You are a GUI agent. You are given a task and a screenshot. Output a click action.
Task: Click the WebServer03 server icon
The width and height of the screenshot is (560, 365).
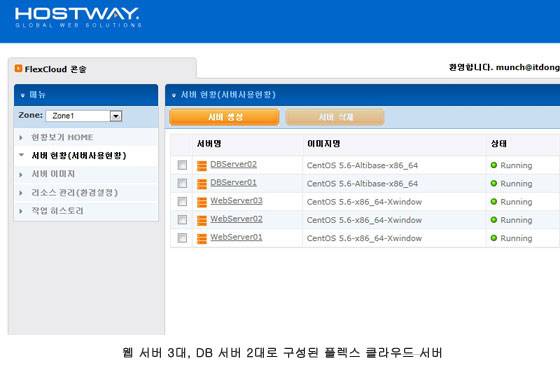pyautogui.click(x=202, y=202)
